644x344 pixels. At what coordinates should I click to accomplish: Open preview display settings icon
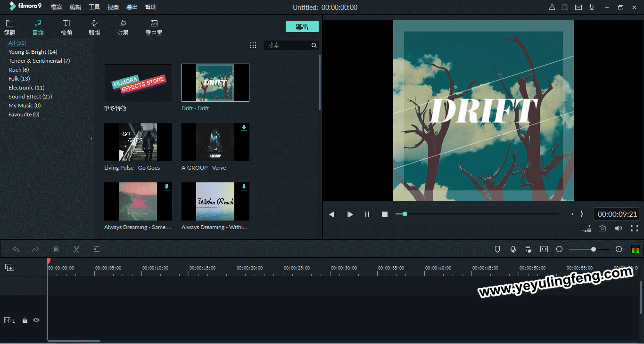(x=586, y=229)
